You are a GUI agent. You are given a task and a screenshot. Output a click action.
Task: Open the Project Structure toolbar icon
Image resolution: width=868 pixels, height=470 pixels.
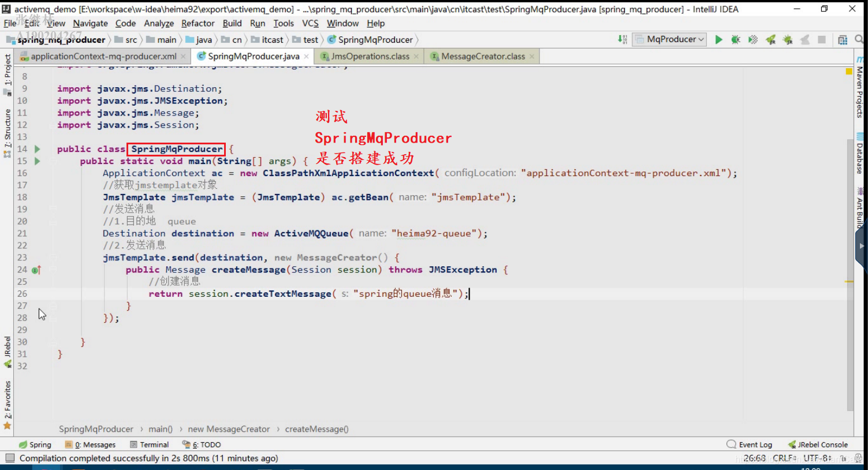(x=843, y=39)
